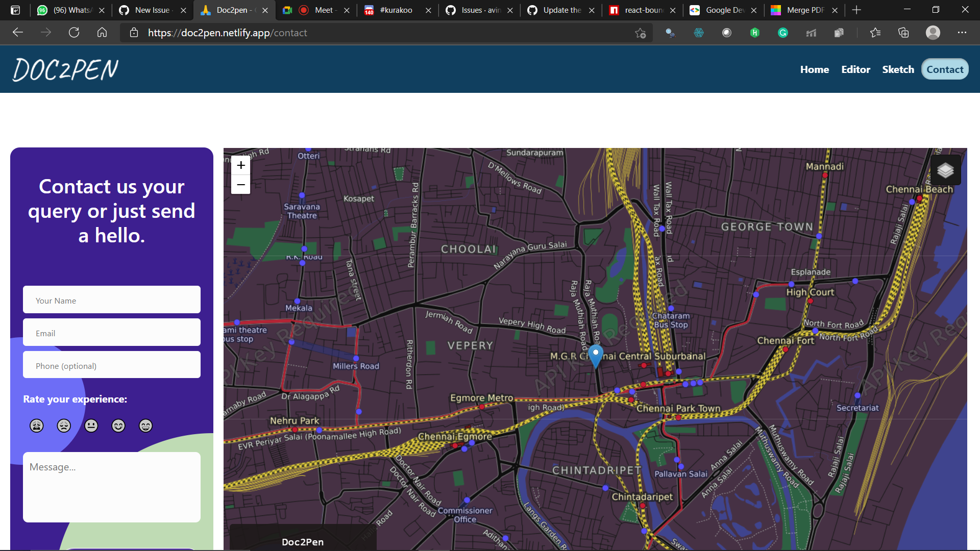Open the Sketch page
The width and height of the screenshot is (980, 551).
[898, 69]
